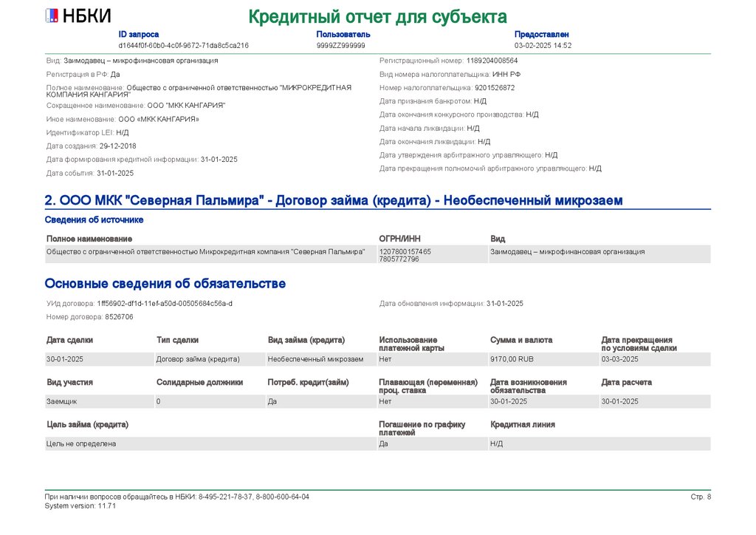This screenshot has width=756, height=535.
Task: Click the НБКИ logo icon
Action: pyautogui.click(x=52, y=16)
